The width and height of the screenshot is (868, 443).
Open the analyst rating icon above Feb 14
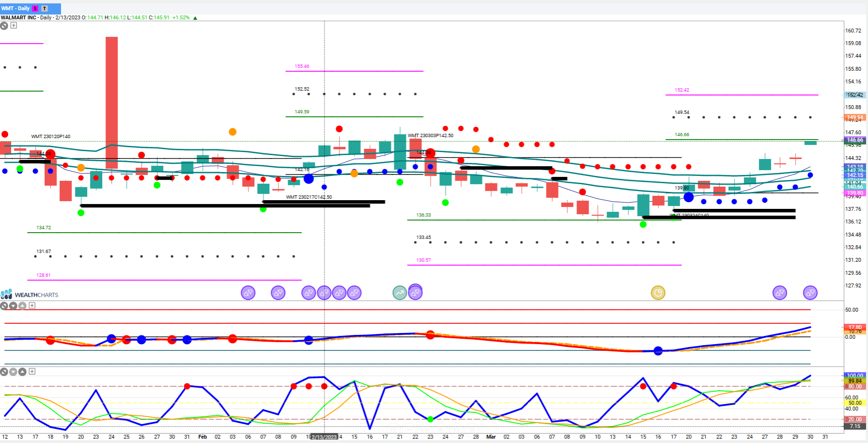tap(339, 293)
